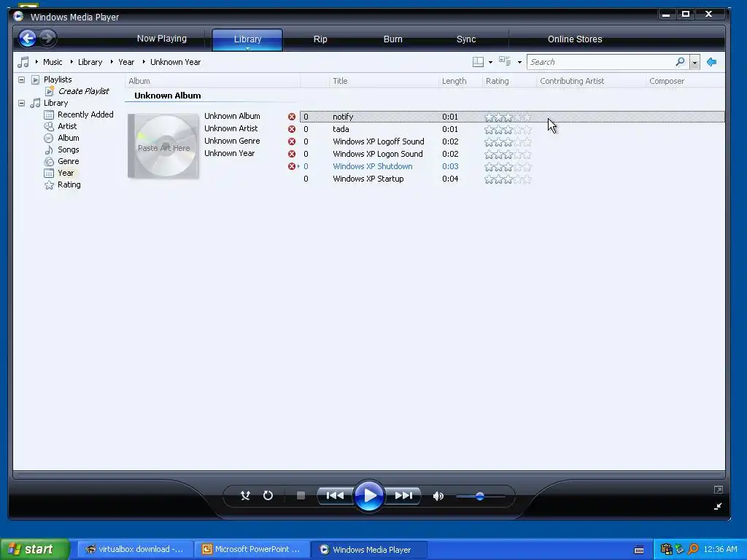Viewport: 747px width, 560px height.
Task: Click the Album disc icon in Library
Action: click(49, 138)
